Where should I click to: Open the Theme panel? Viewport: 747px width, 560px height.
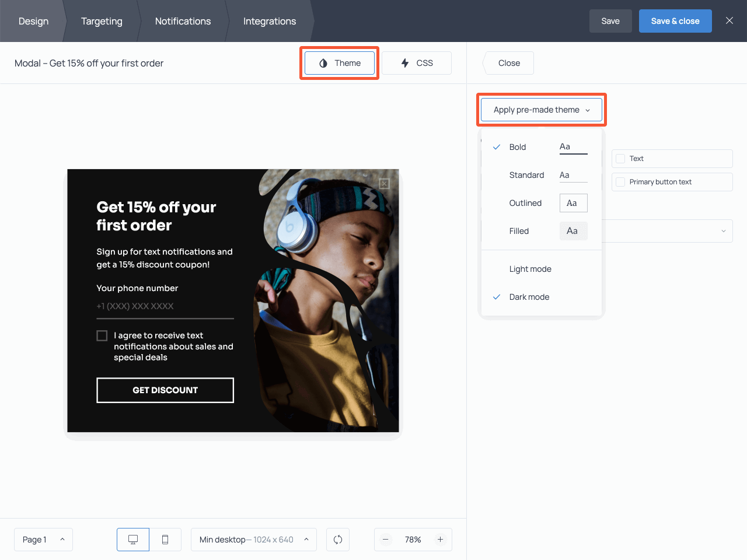tap(340, 63)
